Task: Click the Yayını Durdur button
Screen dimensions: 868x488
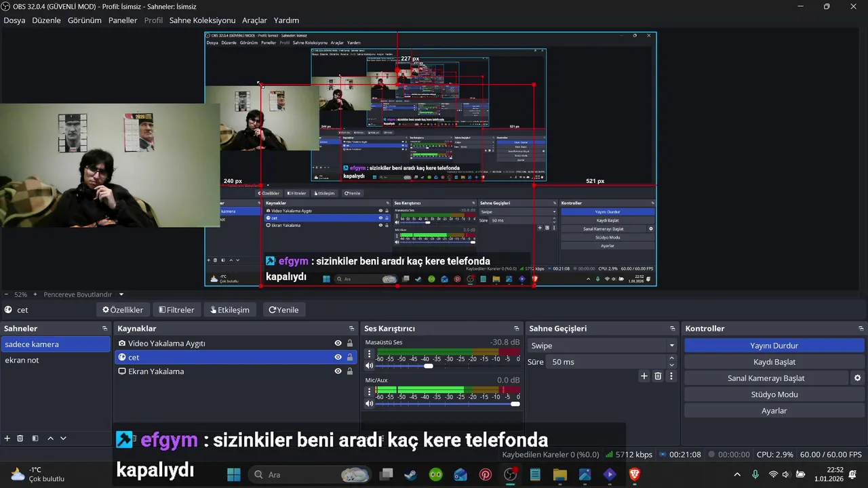Action: (774, 346)
